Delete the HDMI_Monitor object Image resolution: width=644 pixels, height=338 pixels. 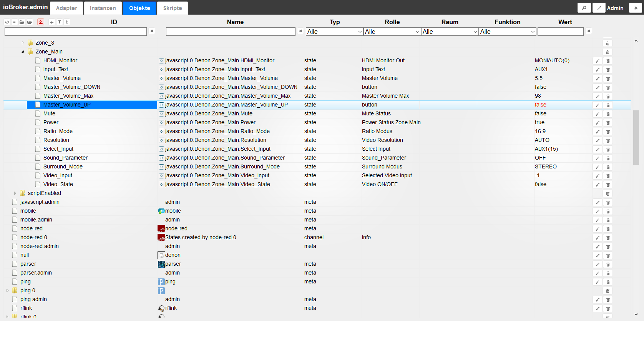tap(608, 61)
